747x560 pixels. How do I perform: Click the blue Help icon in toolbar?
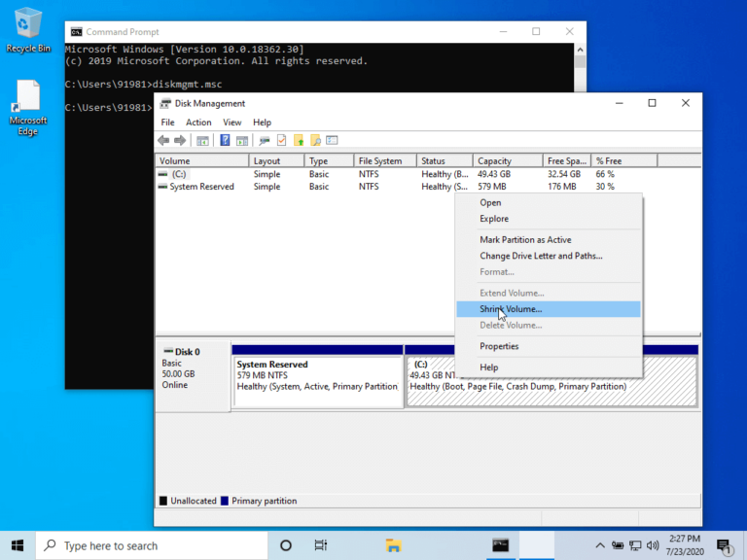tap(225, 140)
